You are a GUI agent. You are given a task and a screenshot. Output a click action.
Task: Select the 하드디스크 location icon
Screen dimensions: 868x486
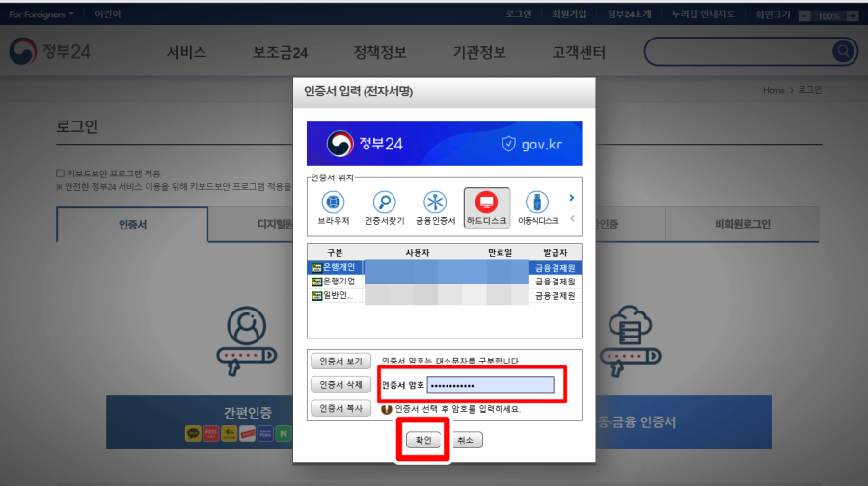[x=487, y=207]
